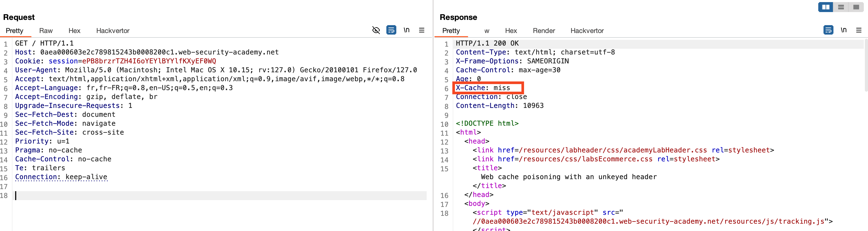Screen dimensions: 868x231
Task: Show non-printable characters in Response
Action: [843, 30]
